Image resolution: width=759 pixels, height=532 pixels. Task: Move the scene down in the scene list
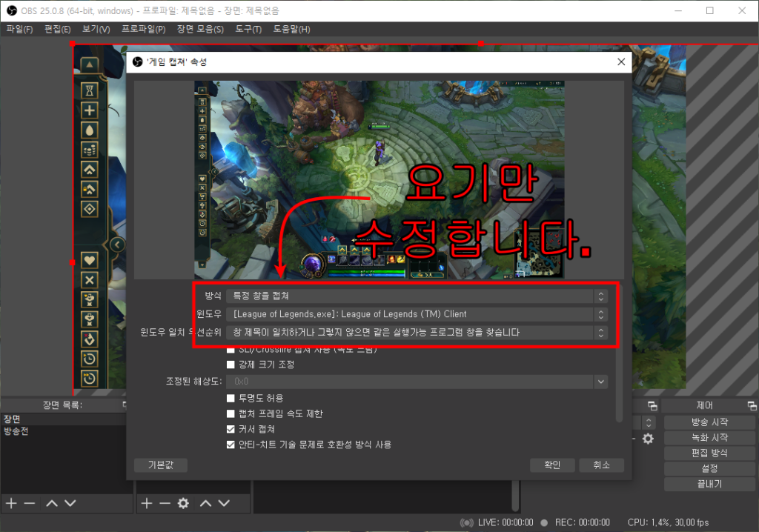coord(70,503)
